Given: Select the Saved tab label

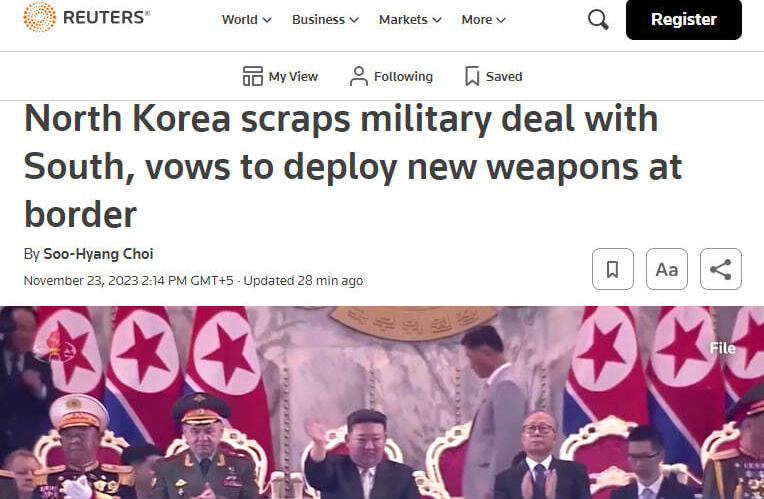Looking at the screenshot, I should click(x=504, y=77).
